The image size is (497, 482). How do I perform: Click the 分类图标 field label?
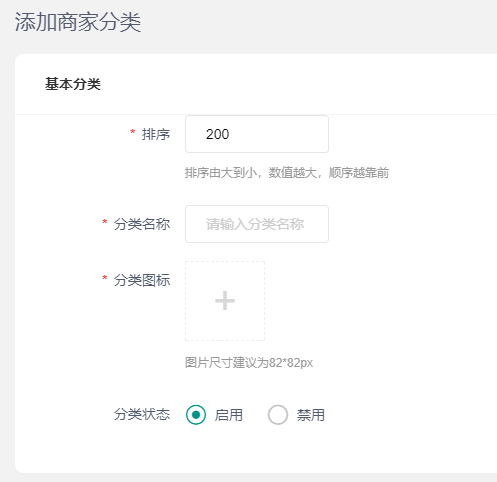[x=142, y=280]
